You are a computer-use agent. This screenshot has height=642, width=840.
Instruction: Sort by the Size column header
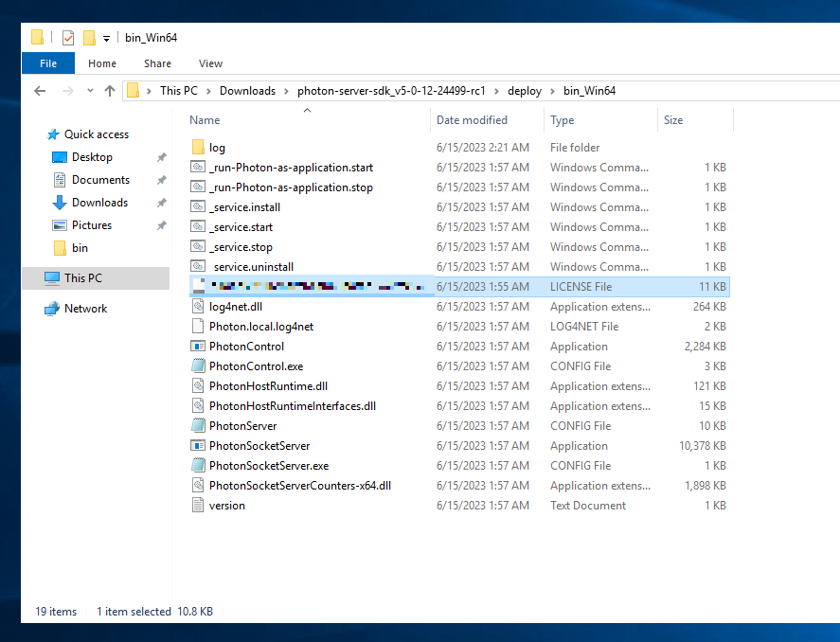tap(673, 120)
